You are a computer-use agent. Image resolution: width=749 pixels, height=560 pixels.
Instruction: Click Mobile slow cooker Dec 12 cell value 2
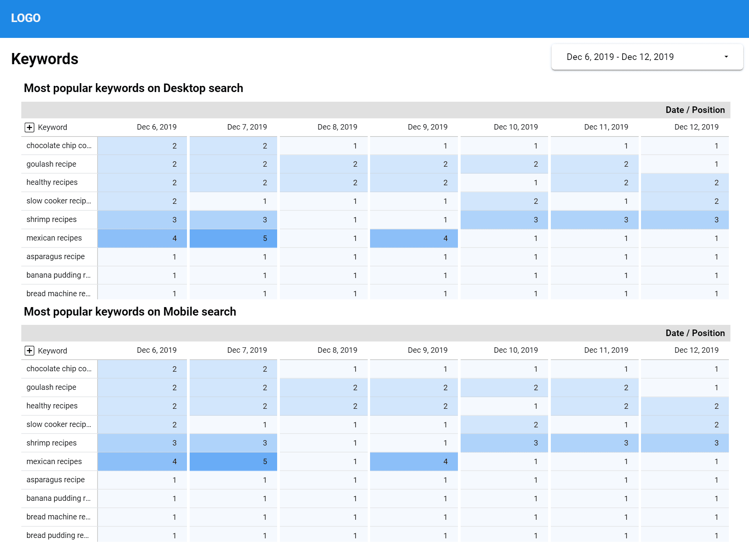point(685,424)
